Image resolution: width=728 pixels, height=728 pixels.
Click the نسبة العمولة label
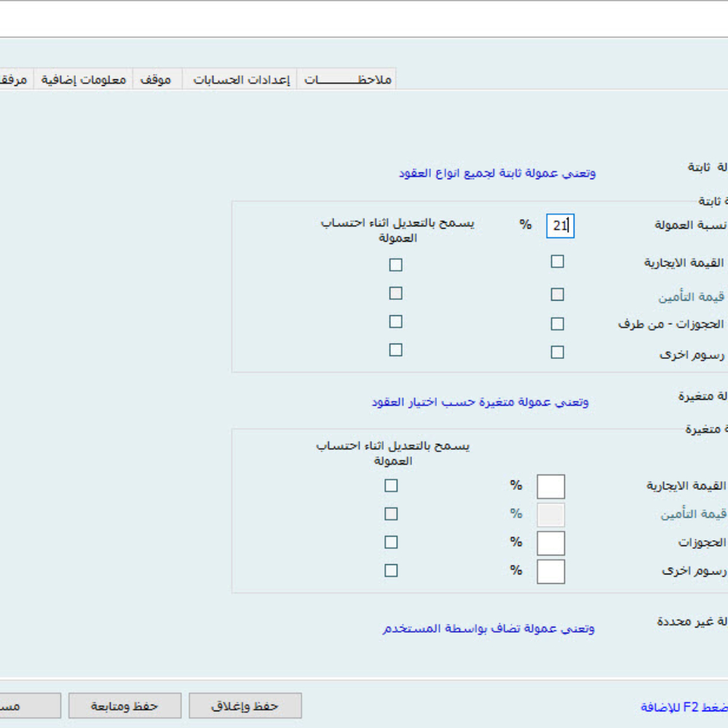coord(691,225)
